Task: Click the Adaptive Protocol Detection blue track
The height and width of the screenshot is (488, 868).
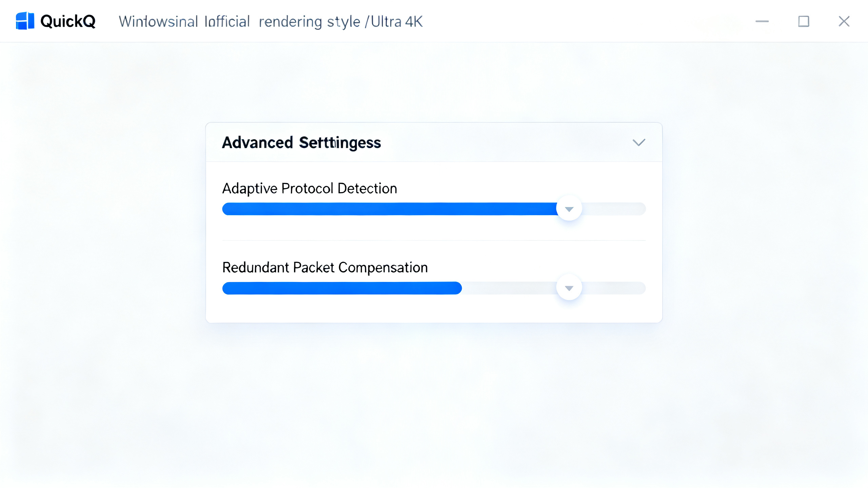Action: (x=389, y=209)
